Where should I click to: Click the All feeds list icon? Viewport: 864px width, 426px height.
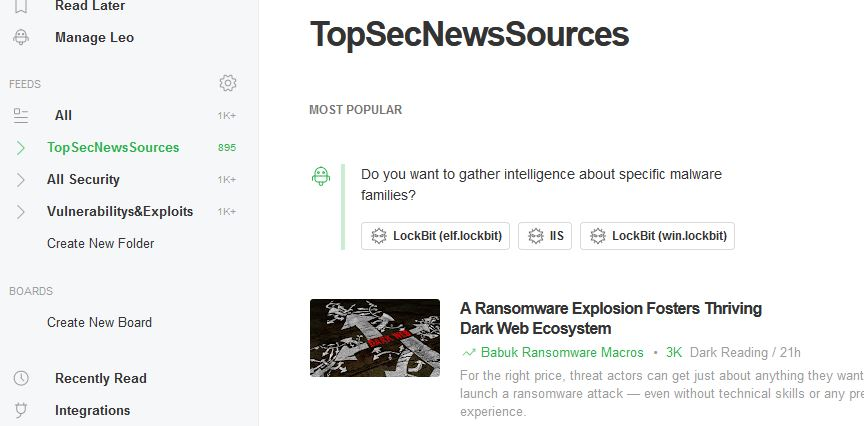coord(20,116)
